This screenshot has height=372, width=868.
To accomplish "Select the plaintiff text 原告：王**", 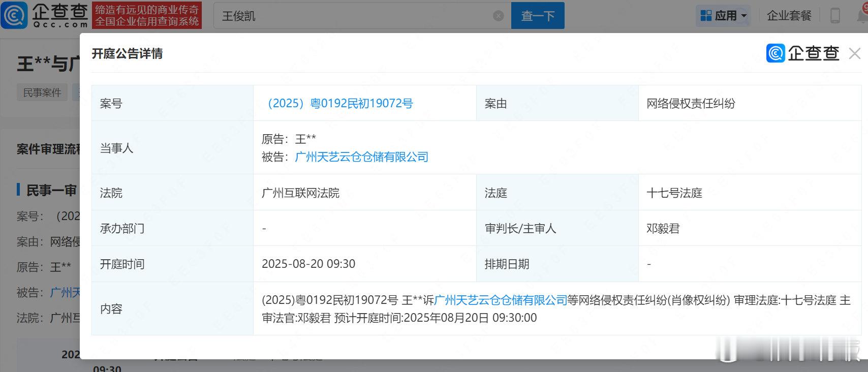I will (x=289, y=139).
